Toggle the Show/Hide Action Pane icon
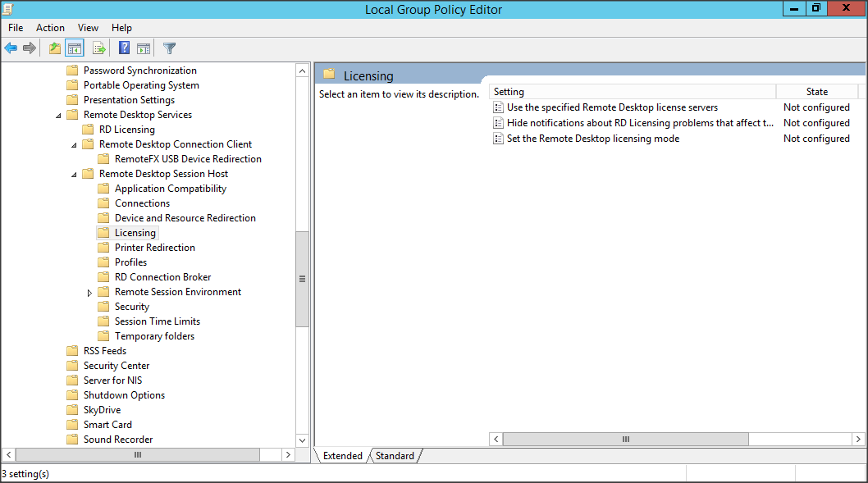This screenshot has height=483, width=868. coord(144,48)
